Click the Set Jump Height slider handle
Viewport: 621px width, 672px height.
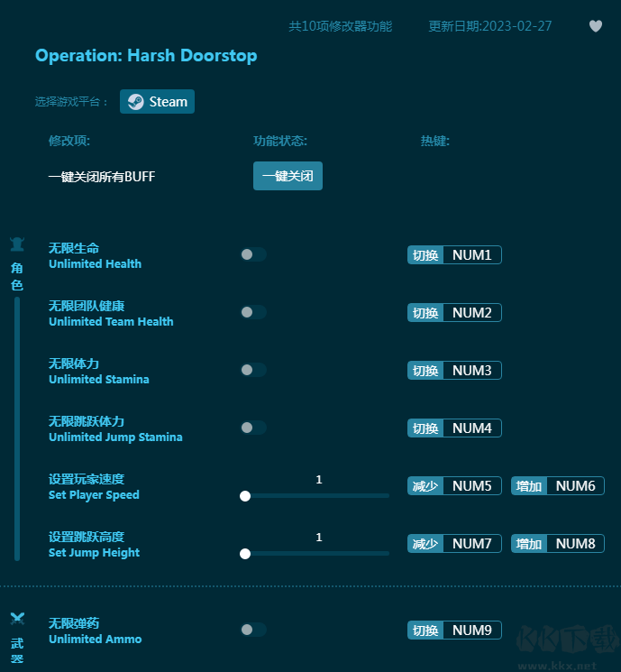click(245, 553)
